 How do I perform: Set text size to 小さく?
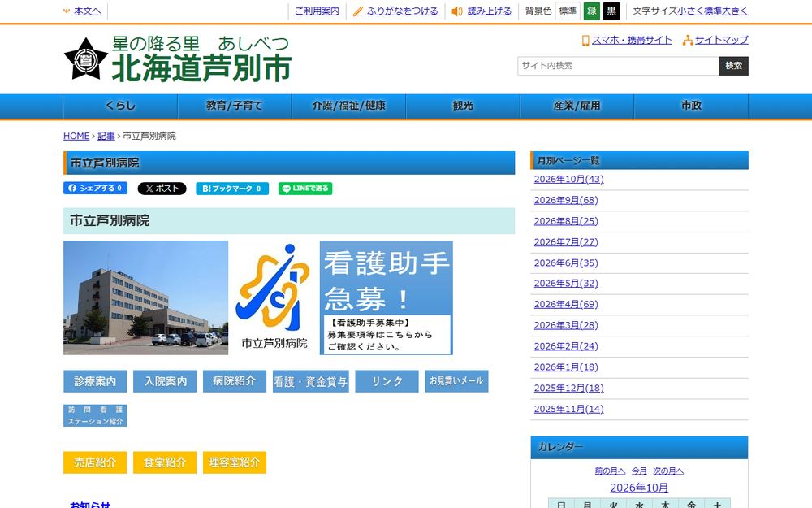690,11
